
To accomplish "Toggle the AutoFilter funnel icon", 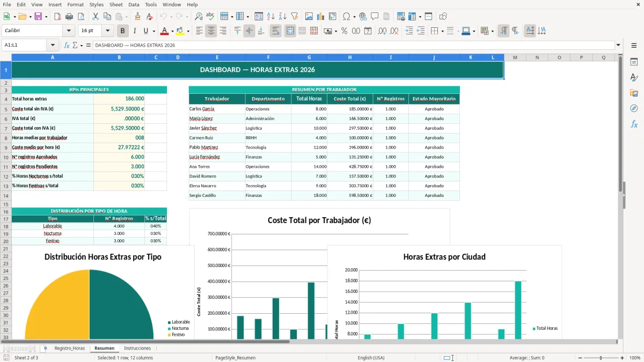I will (294, 17).
